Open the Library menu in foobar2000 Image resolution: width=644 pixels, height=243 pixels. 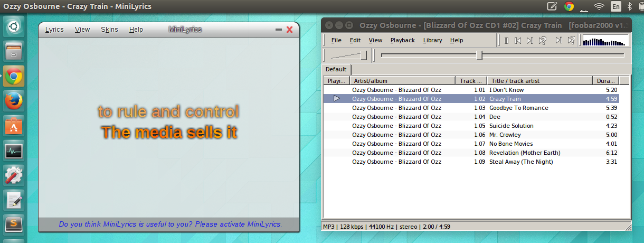pos(433,40)
